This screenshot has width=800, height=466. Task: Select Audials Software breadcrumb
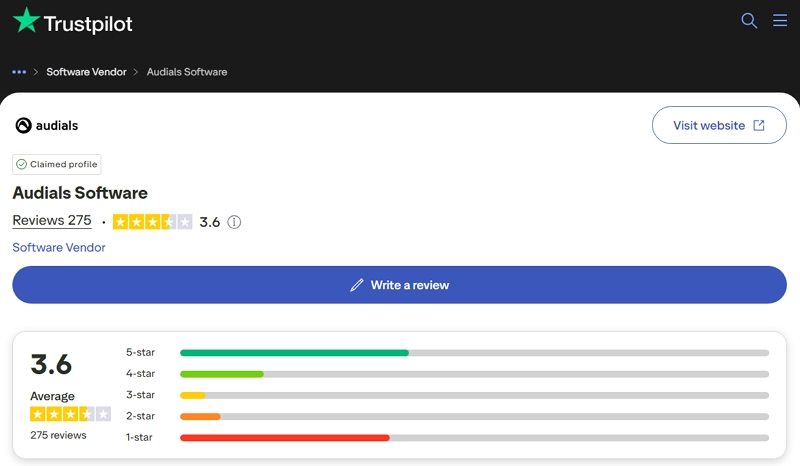click(187, 72)
